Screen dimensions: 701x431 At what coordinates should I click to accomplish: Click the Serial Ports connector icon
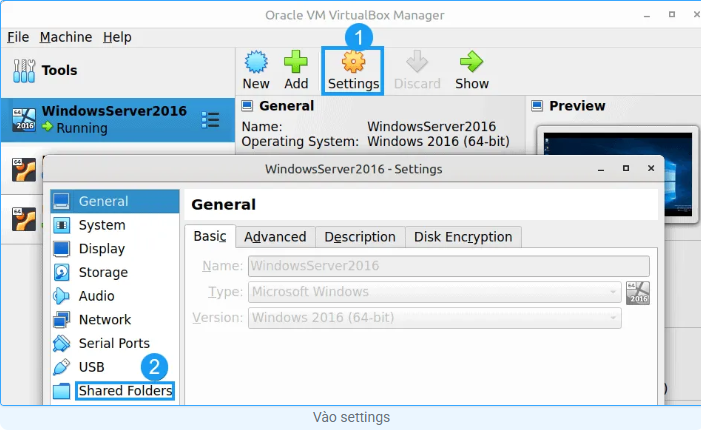coord(61,343)
